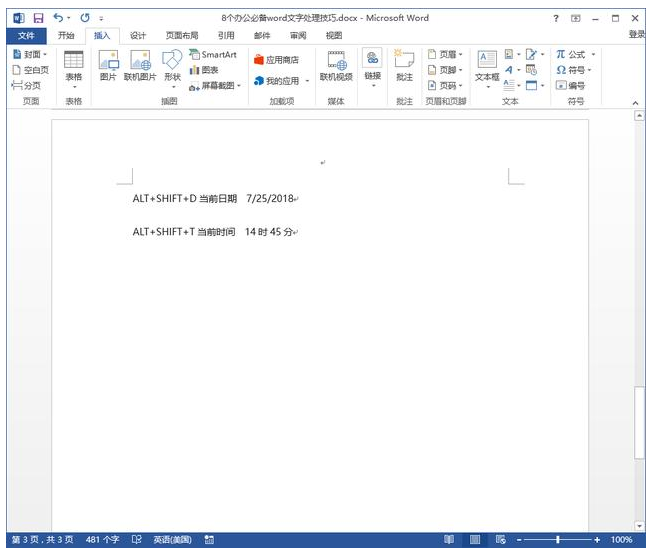The height and width of the screenshot is (551, 654).
Task: Insert a number with the numbering icon
Action: (571, 86)
